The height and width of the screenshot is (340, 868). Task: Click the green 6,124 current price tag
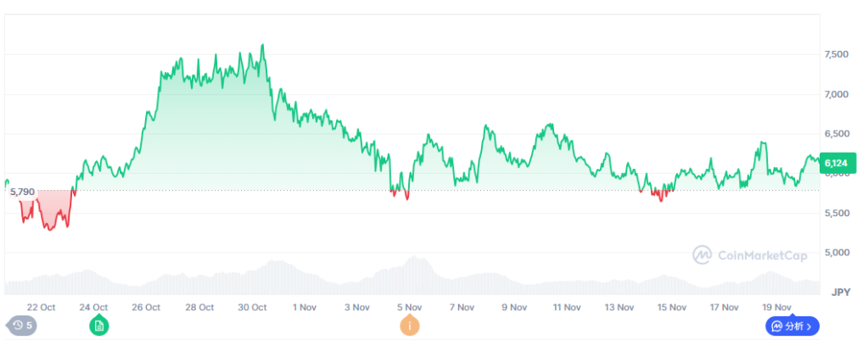[837, 164]
